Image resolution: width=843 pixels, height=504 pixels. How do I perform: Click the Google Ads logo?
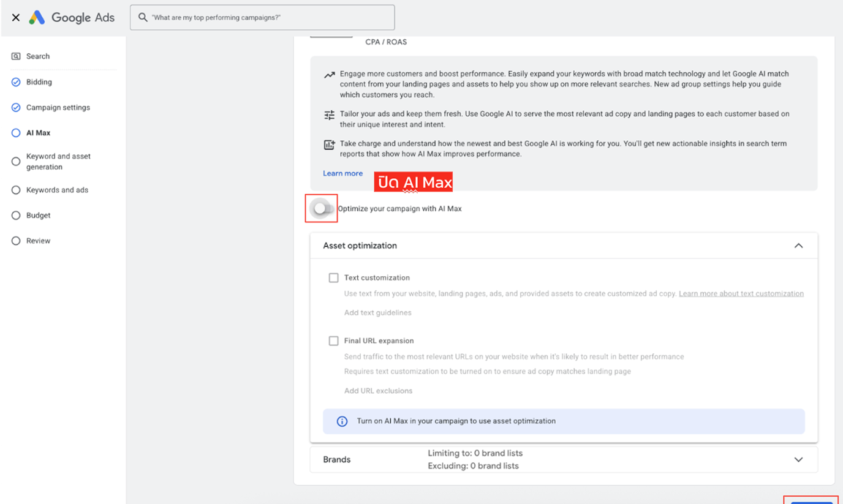tap(72, 18)
